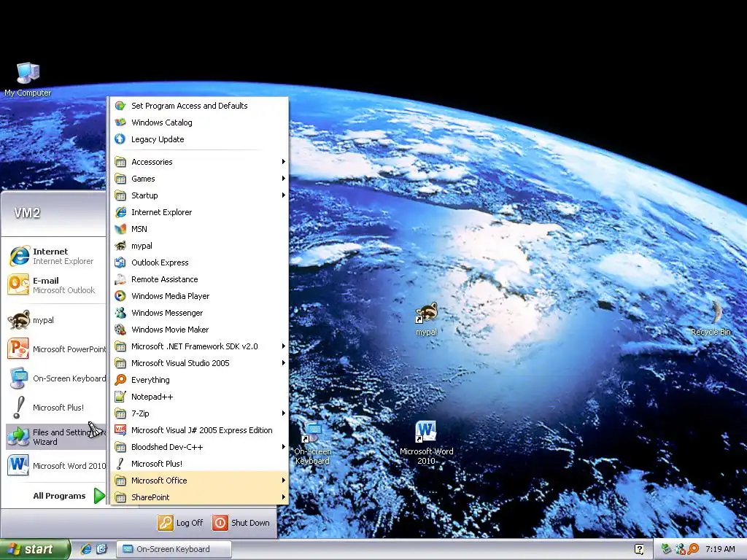Open Remote Assistance menu entry

coord(199,279)
